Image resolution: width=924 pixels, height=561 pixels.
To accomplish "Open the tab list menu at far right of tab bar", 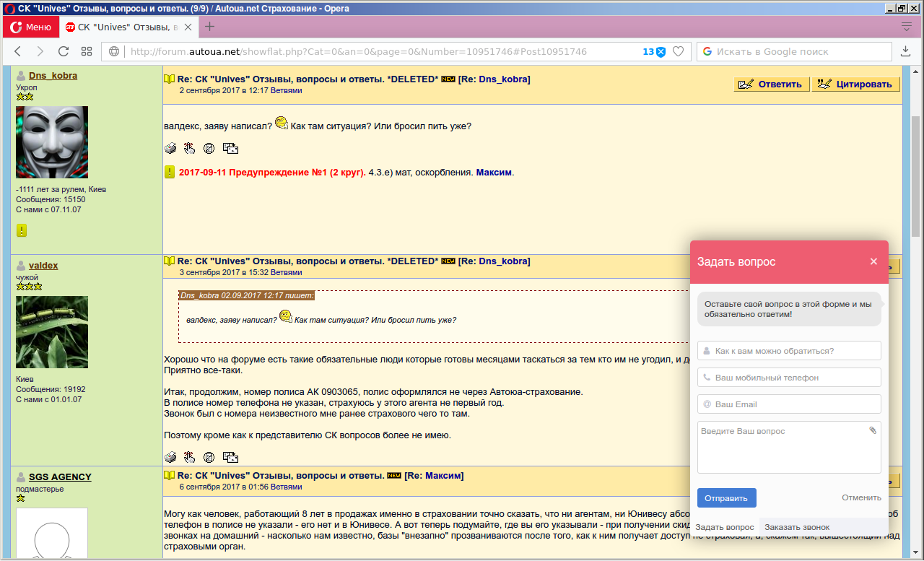I will 907,27.
